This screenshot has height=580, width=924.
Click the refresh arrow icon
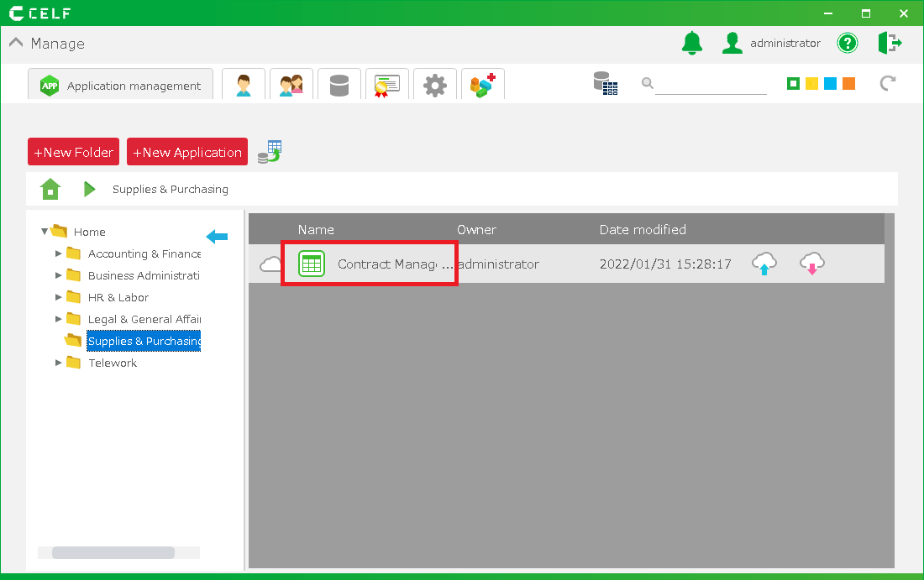point(887,83)
